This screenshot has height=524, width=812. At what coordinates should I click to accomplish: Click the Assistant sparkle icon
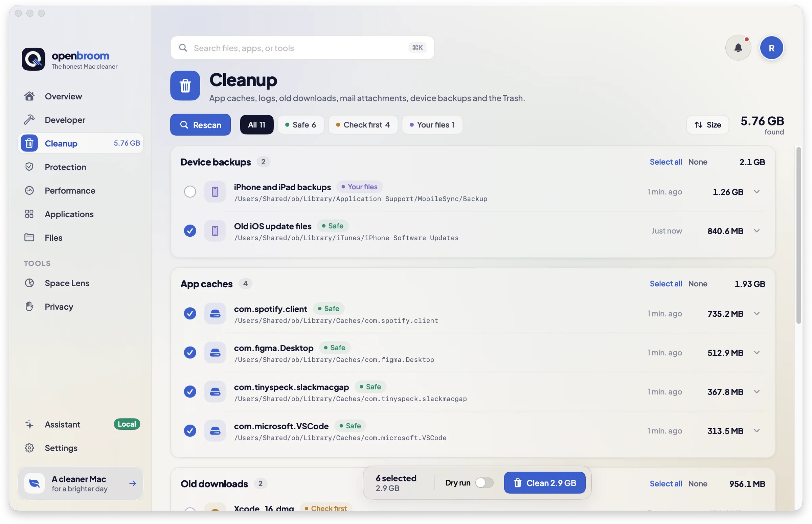click(x=29, y=424)
